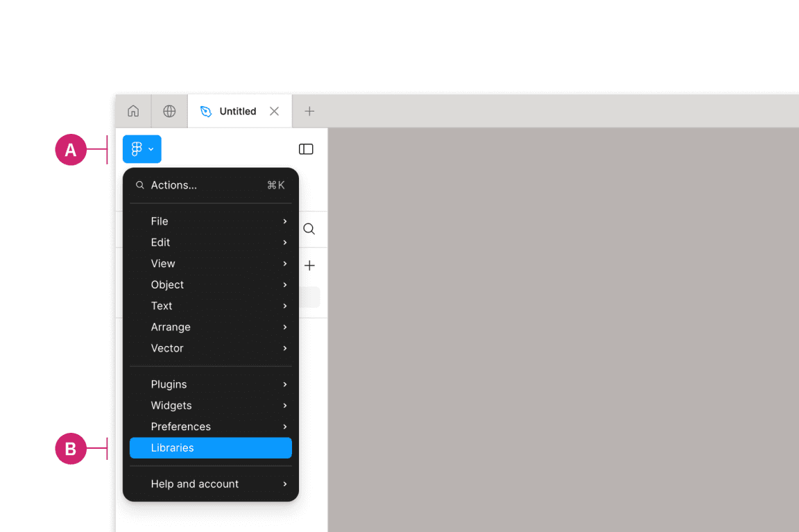The width and height of the screenshot is (799, 532).
Task: Open the Plugins submenu
Action: click(210, 384)
